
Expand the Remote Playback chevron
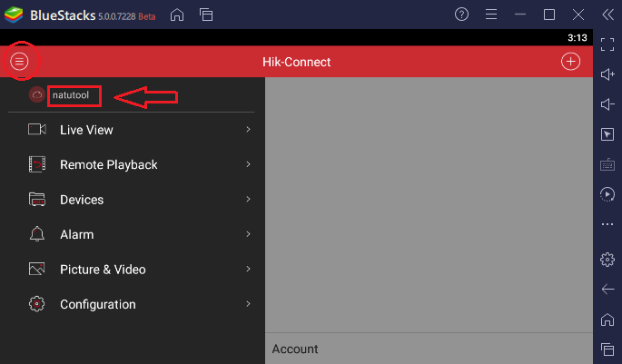tap(248, 164)
